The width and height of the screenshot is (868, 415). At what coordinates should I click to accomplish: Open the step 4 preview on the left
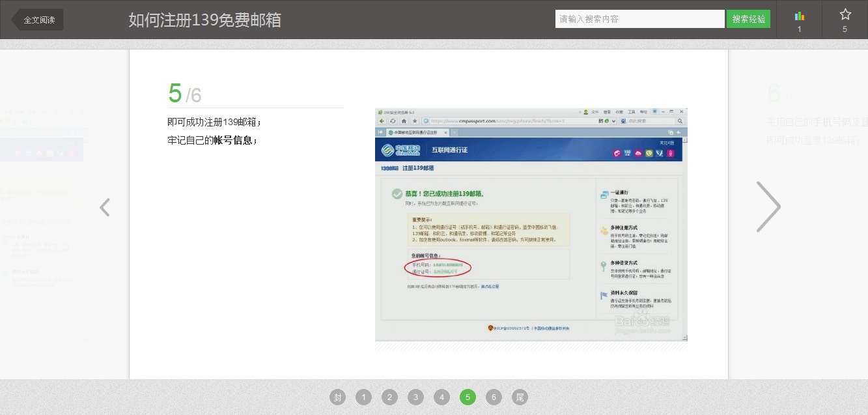coord(42,195)
